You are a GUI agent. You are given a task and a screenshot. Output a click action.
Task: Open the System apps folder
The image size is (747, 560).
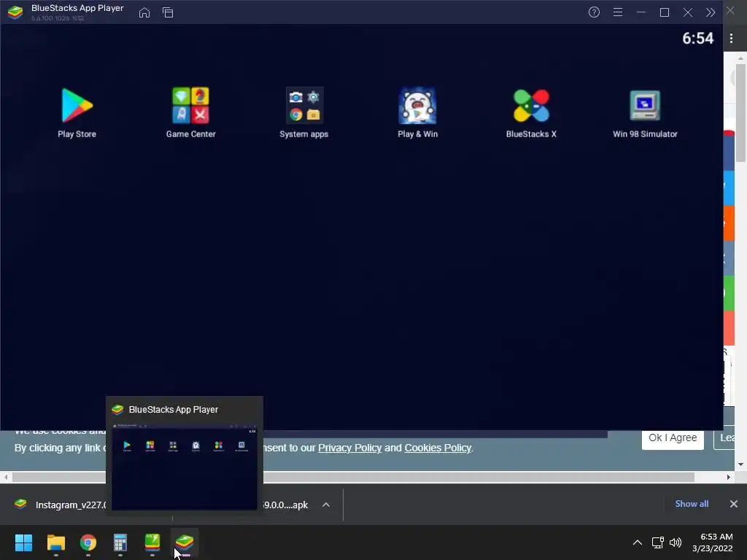pos(304,113)
